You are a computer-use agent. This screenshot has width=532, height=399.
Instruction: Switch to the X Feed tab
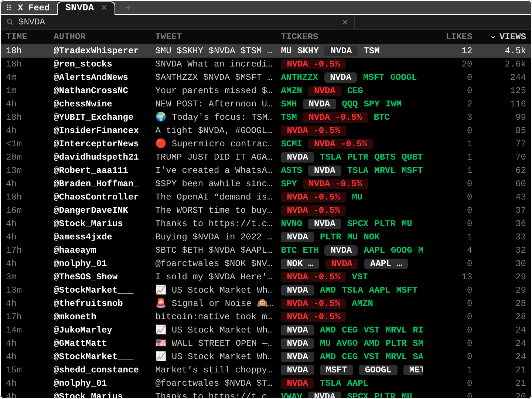[33, 7]
